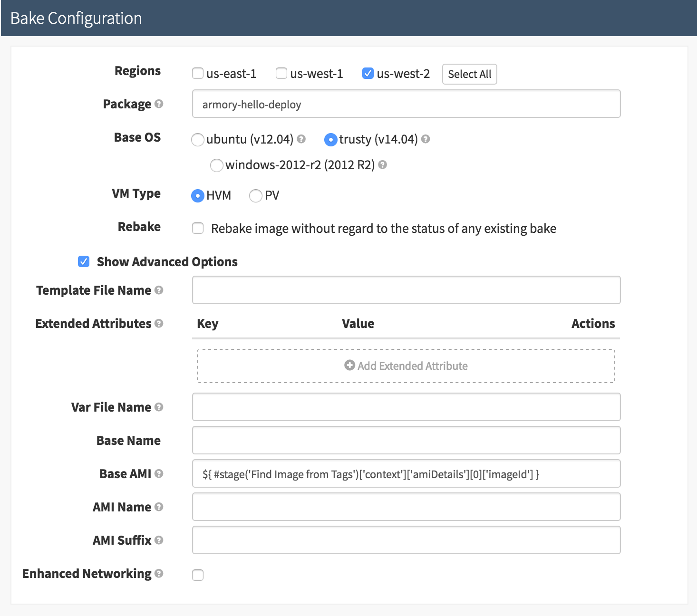
Task: Focus the Package input field
Action: point(406,104)
